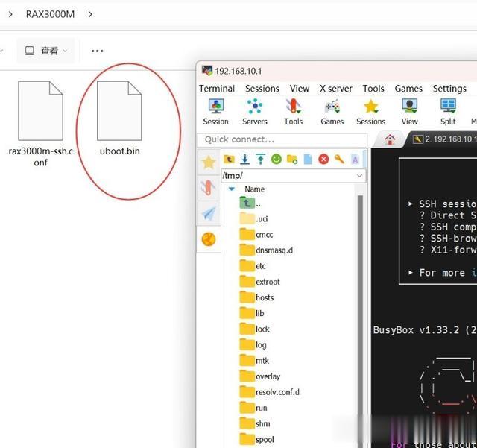Open the Sessions menu
477x448 pixels.
click(x=262, y=89)
